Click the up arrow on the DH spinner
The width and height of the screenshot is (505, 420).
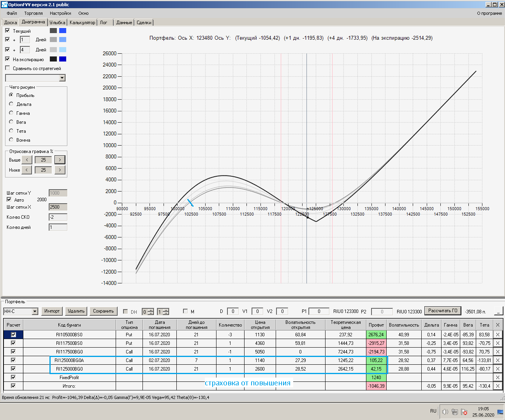click(x=151, y=310)
